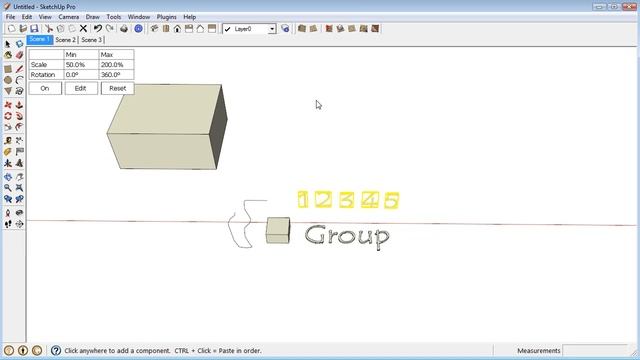Click the Reset button
The width and height of the screenshot is (640, 360).
coord(118,88)
